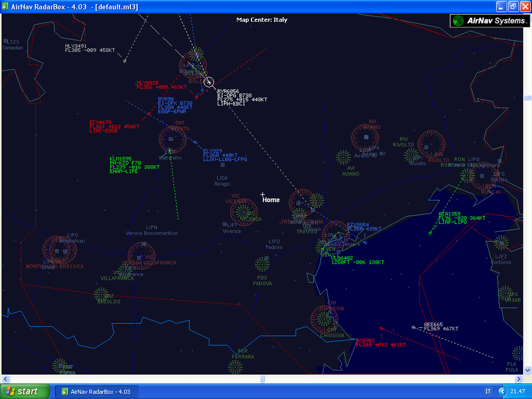Click the red ACA flight label at FL340
The height and width of the screenshot is (399, 532).
[381, 342]
